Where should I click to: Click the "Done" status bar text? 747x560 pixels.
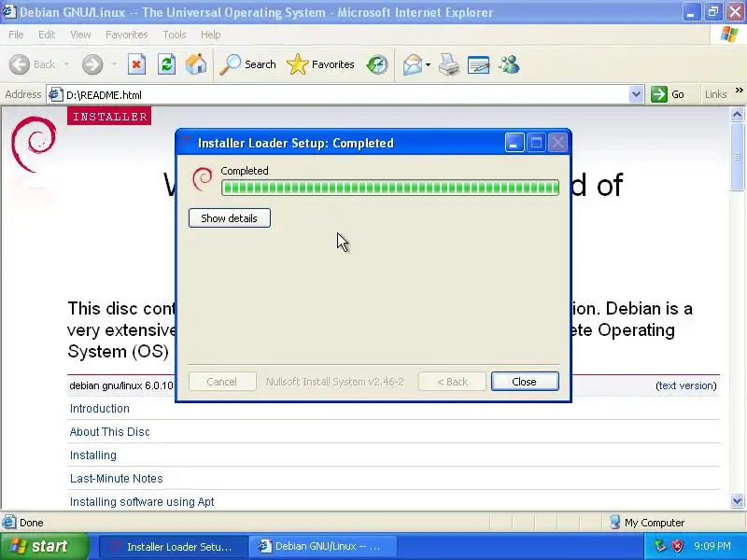pyautogui.click(x=32, y=523)
